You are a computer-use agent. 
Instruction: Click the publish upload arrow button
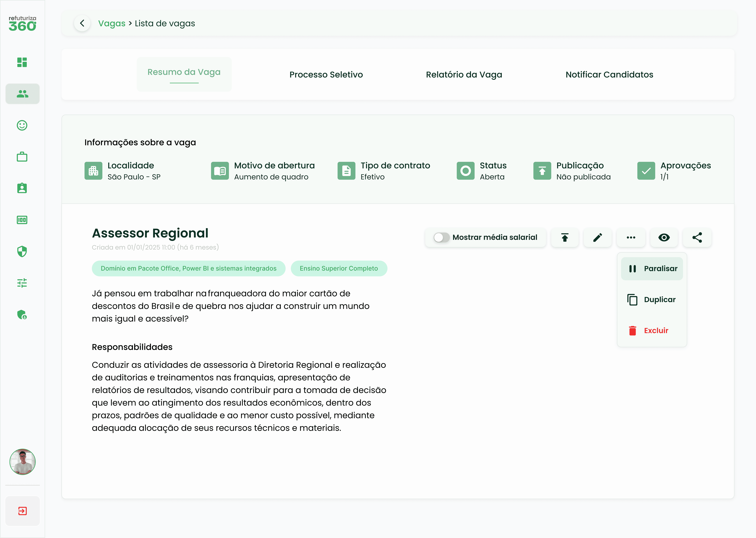pos(565,237)
